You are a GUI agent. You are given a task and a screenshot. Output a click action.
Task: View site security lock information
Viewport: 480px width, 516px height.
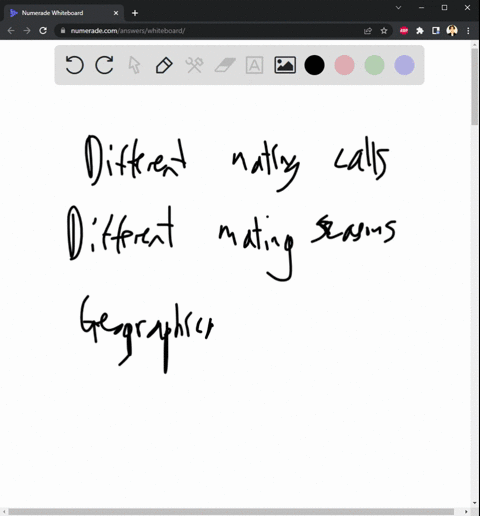pyautogui.click(x=63, y=31)
